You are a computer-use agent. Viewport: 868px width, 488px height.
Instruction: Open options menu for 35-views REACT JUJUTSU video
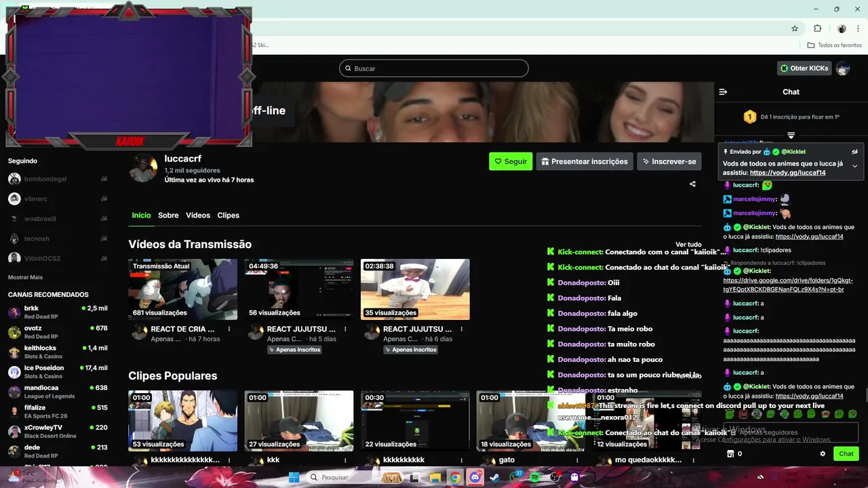pos(461,329)
